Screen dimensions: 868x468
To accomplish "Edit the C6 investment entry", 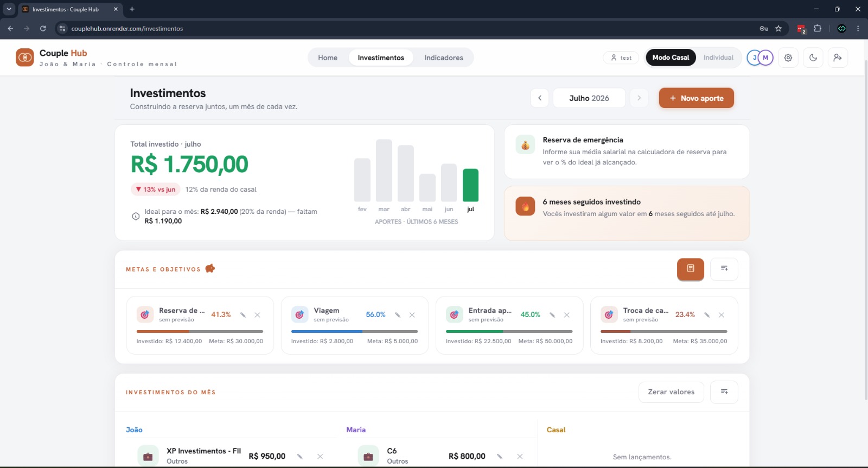I will click(500, 457).
